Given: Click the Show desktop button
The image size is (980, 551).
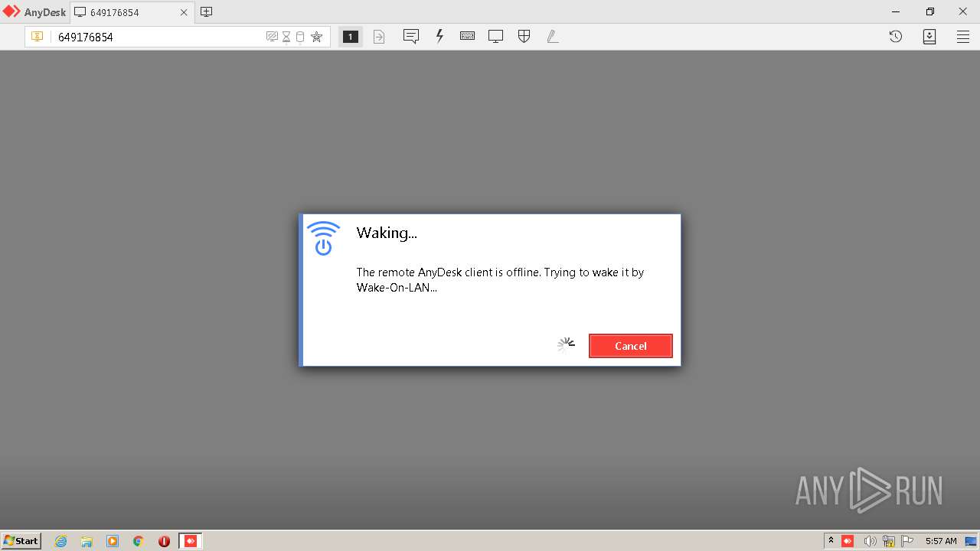Looking at the screenshot, I should coord(971,541).
